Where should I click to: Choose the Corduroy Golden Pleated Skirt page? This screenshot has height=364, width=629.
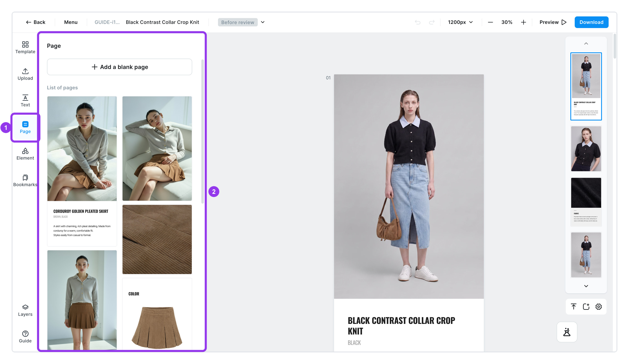[82, 171]
